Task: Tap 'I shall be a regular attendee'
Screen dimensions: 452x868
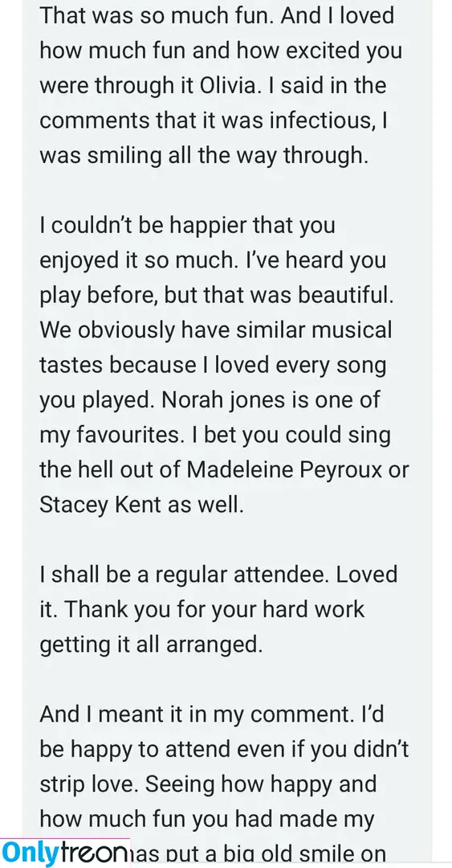Action: coord(185,575)
